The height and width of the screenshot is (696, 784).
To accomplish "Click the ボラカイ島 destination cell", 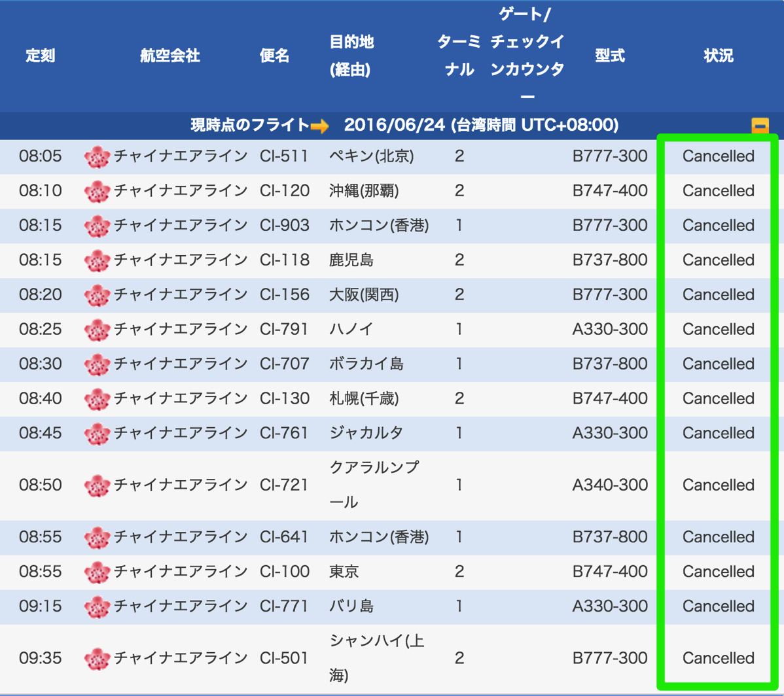I will [366, 364].
